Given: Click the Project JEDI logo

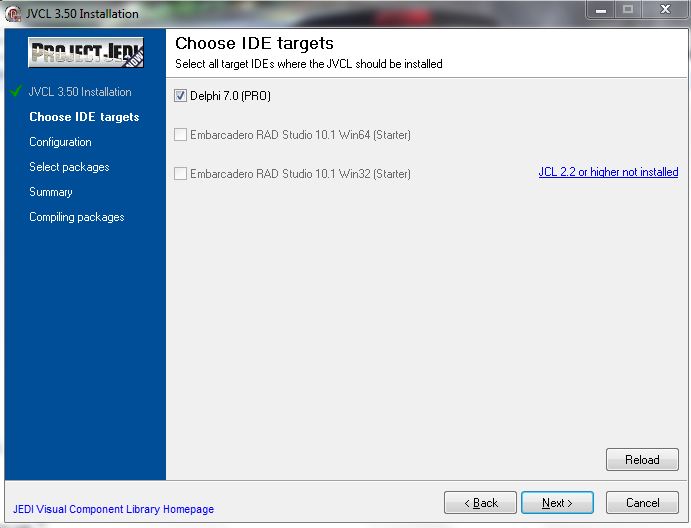Looking at the screenshot, I should point(86,52).
